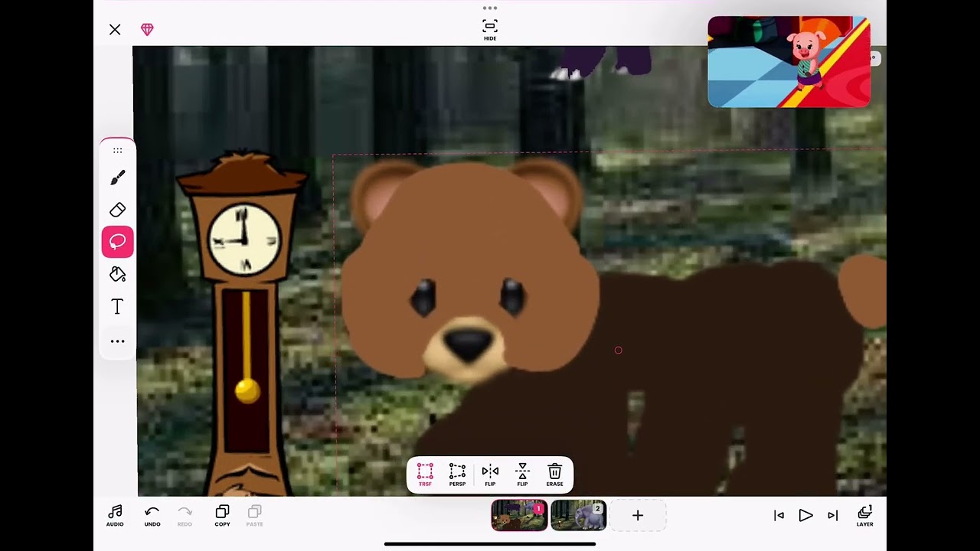Close the editor with the X icon
This screenshot has width=980, height=551.
tap(115, 29)
